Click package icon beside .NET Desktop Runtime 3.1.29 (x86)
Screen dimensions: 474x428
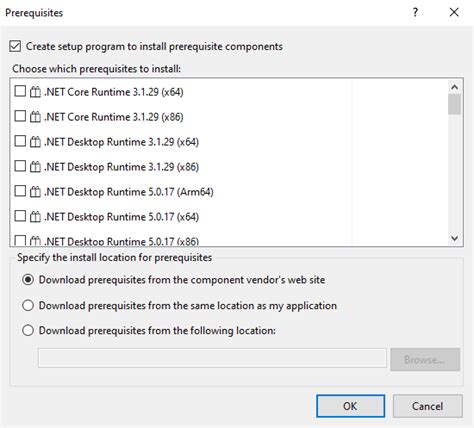(x=35, y=167)
